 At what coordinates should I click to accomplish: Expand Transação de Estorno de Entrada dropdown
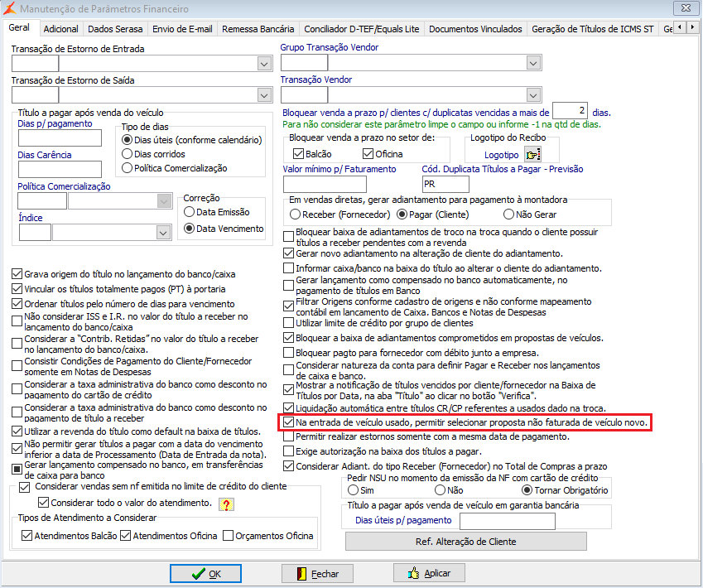pos(264,64)
